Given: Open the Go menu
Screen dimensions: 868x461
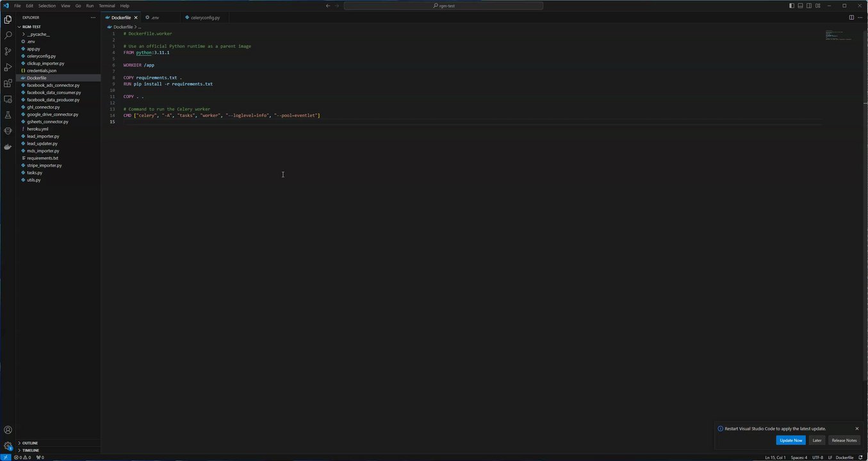Looking at the screenshot, I should (x=78, y=6).
